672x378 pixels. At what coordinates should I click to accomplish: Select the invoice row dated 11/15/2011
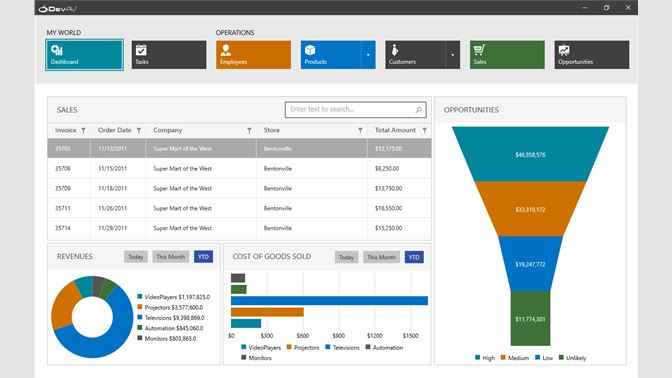240,168
